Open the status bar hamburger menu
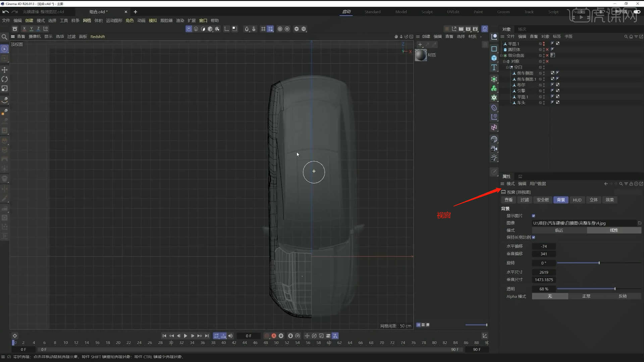Image resolution: width=644 pixels, height=362 pixels. [x=3, y=357]
